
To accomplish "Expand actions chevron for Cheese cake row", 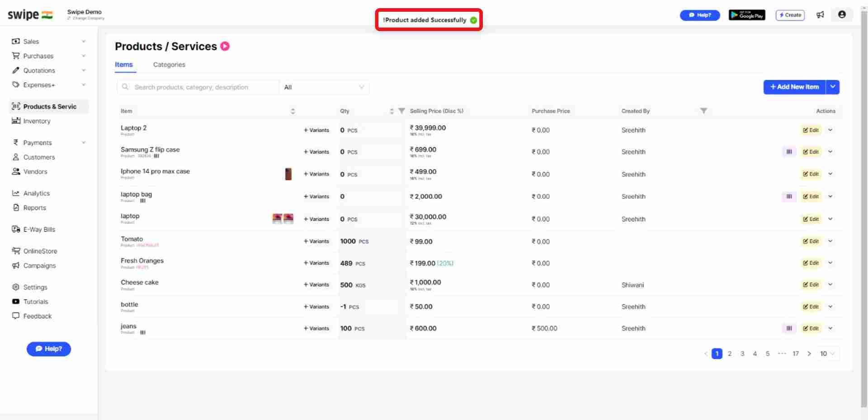I will tap(830, 285).
